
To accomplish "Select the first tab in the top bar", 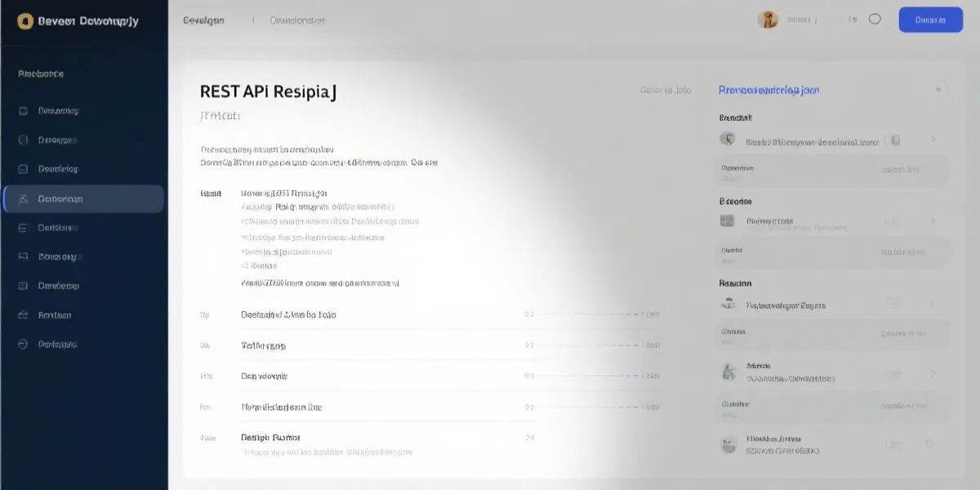I will (203, 20).
